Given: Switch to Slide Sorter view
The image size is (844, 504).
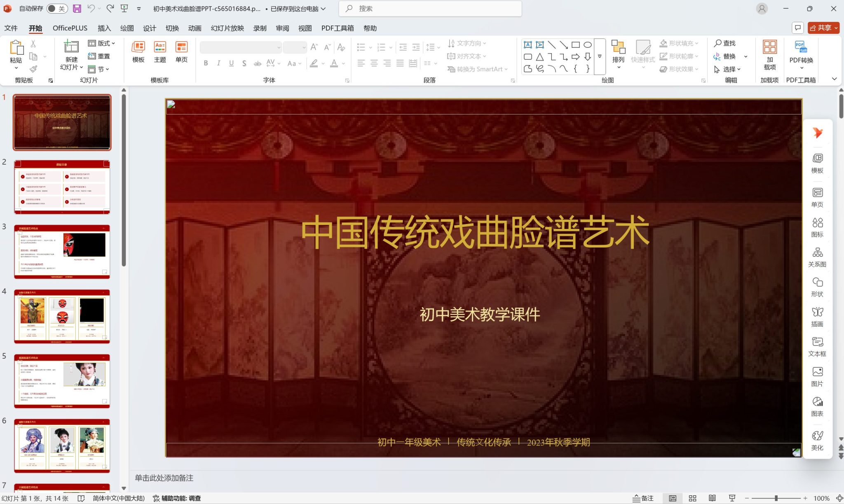Looking at the screenshot, I should [692, 498].
